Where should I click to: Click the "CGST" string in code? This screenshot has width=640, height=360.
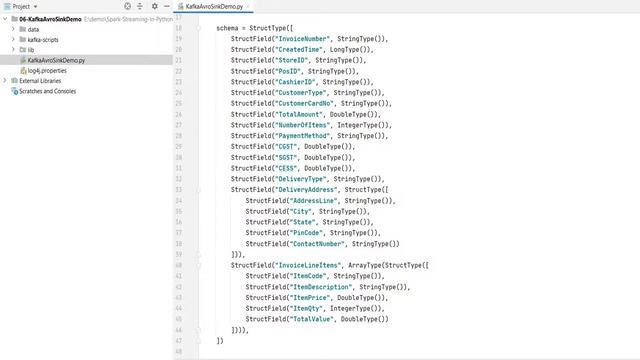[286, 147]
